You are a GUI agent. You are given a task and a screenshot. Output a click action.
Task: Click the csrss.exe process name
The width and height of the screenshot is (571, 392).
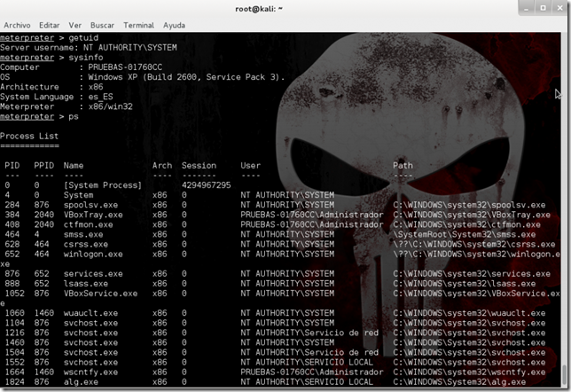[x=86, y=245]
